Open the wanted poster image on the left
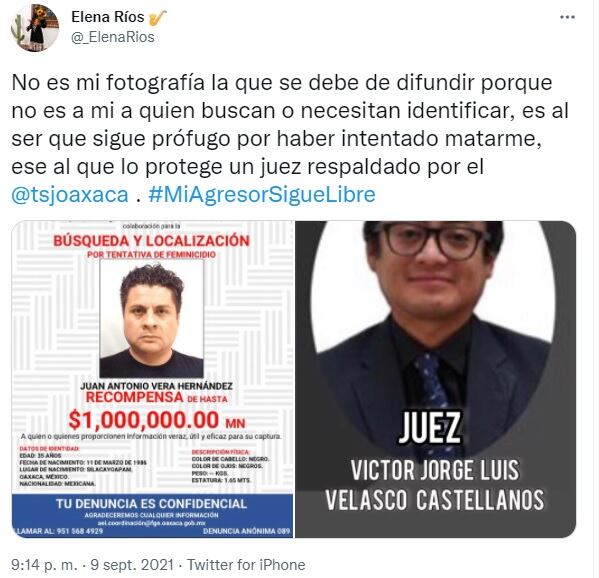Viewport: 599px width, 578px height. [152, 379]
